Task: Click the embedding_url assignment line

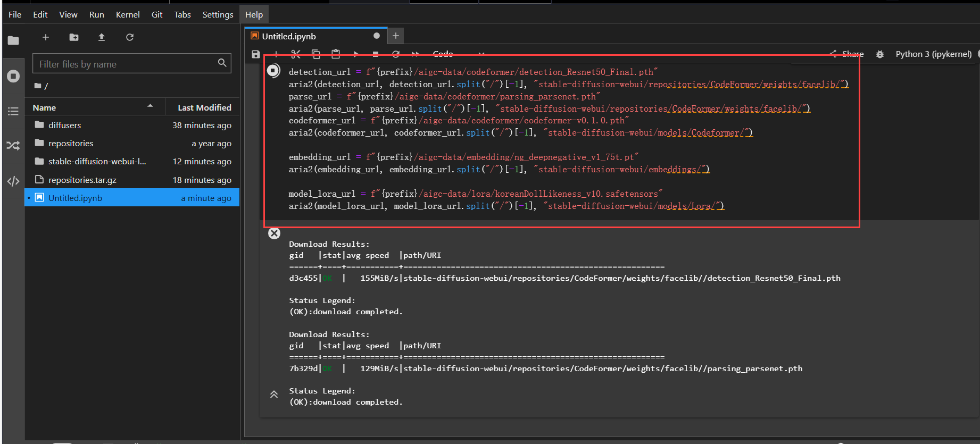Action: click(x=463, y=157)
